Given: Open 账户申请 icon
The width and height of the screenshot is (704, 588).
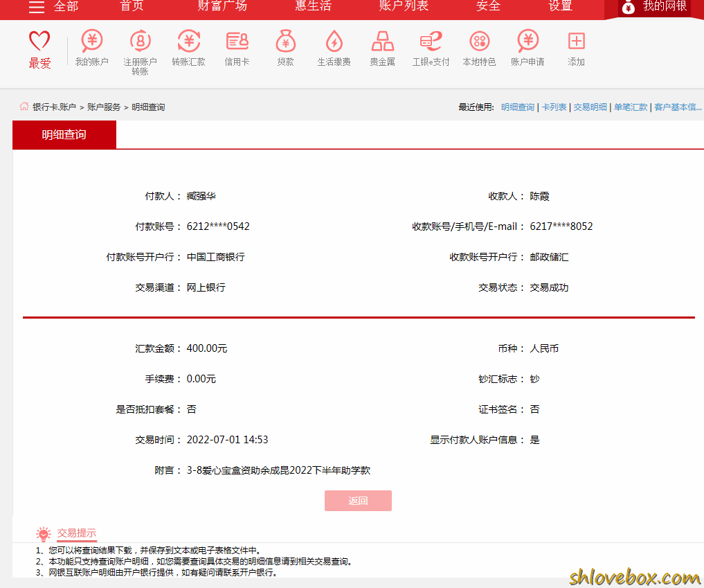Looking at the screenshot, I should tap(527, 41).
